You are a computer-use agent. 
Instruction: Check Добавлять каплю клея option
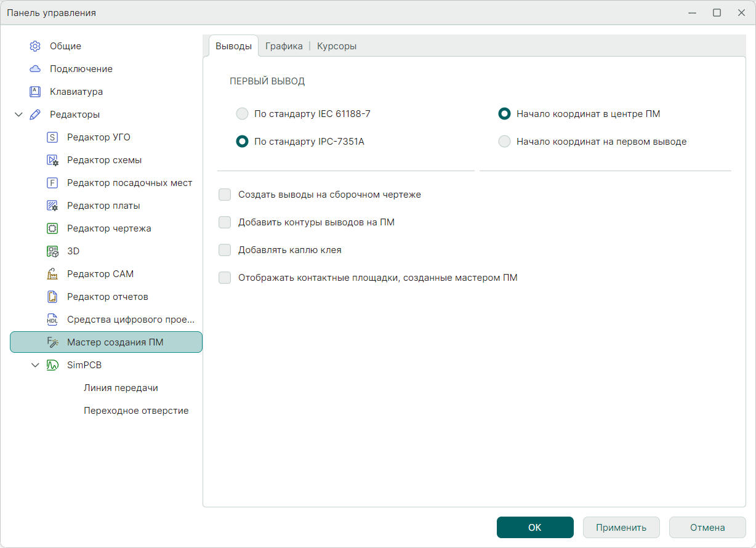coord(225,250)
